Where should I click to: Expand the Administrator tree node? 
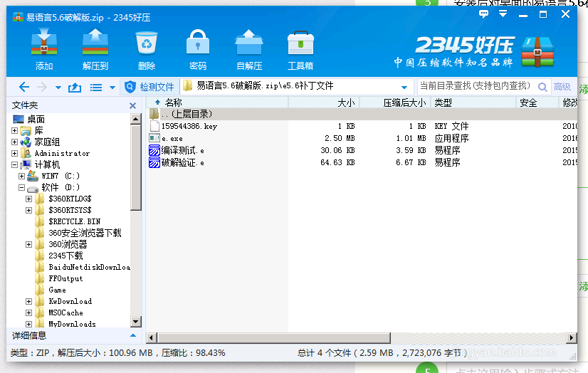(x=15, y=153)
